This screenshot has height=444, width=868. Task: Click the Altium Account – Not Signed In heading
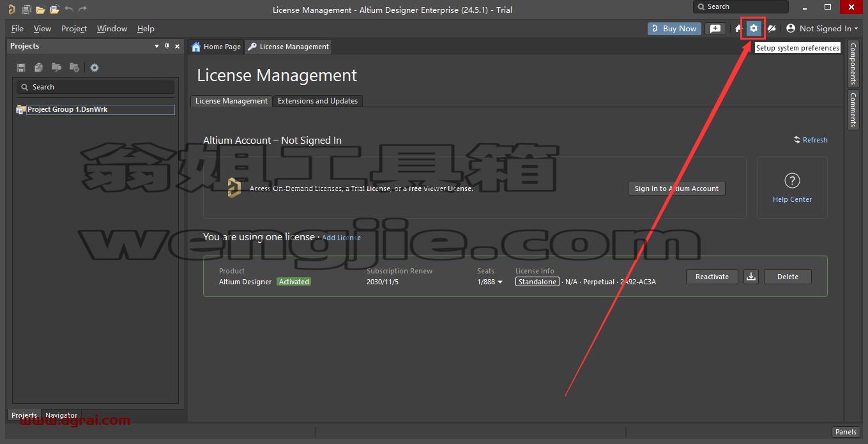pyautogui.click(x=272, y=141)
